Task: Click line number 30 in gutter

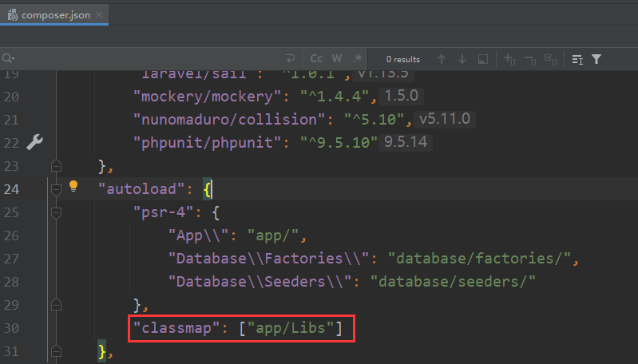Action: coord(11,328)
